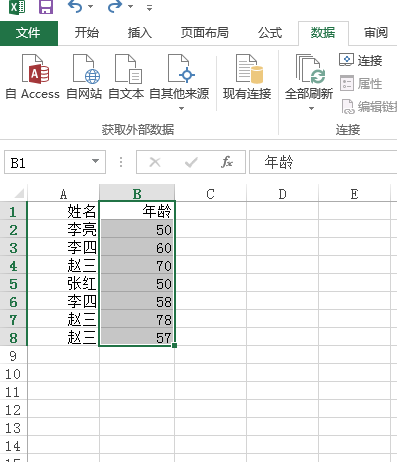This screenshot has height=462, width=397.
Task: Click cell B1 containing 年龄
Action: point(137,211)
